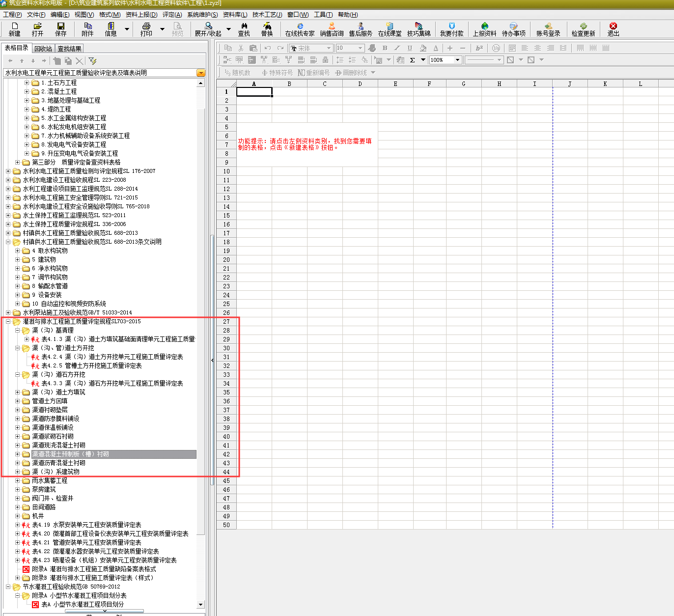The width and height of the screenshot is (674, 616).
Task: Select folder 5.水工金属结构安装工程
Action: point(74,118)
